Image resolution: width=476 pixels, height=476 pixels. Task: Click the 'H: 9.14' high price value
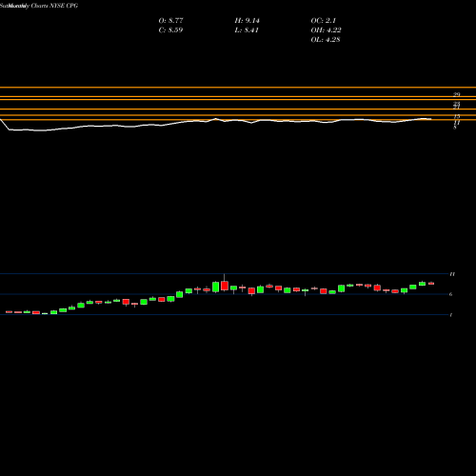[x=248, y=21]
